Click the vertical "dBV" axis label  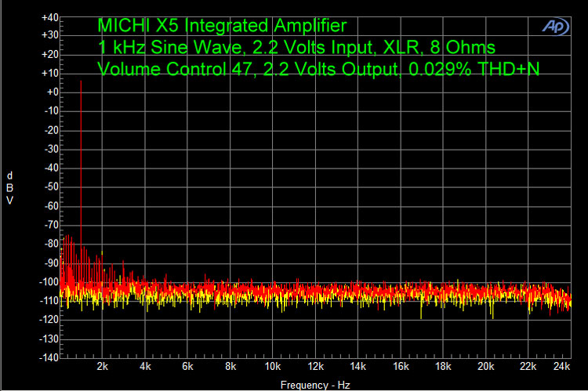pos(10,186)
